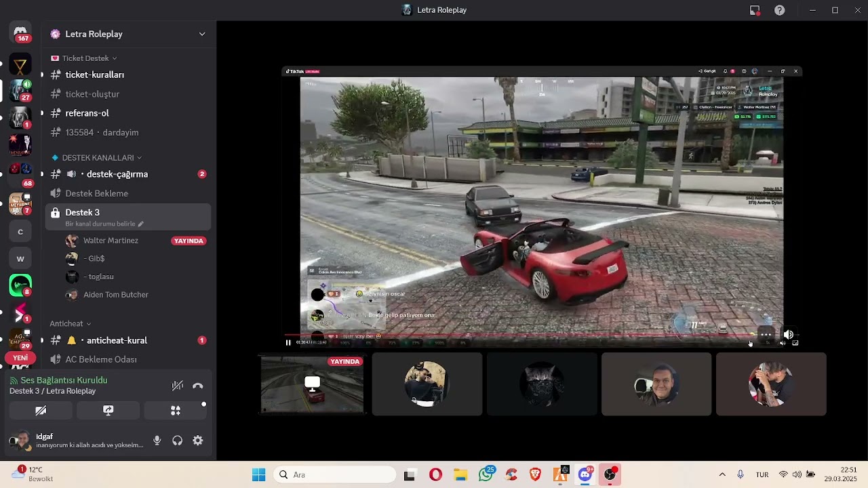This screenshot has width=868, height=488.
Task: Click the server icon with 27 badge
Action: (20, 90)
